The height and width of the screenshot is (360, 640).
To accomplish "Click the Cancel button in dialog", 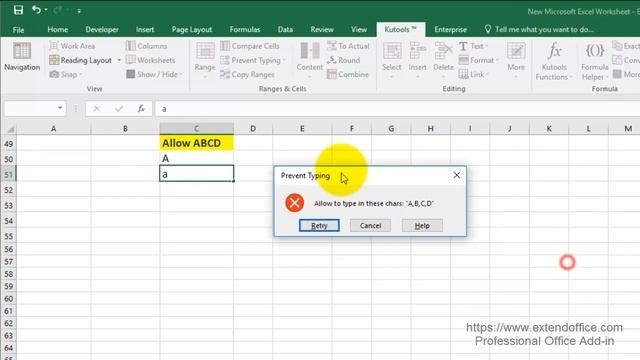I will 370,225.
